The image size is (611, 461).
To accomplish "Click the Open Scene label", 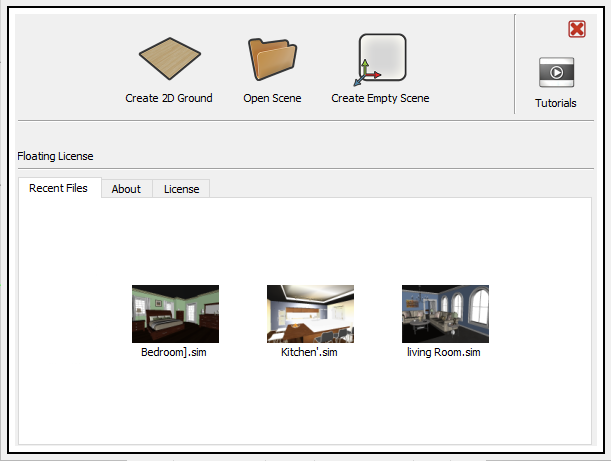I will 272,98.
